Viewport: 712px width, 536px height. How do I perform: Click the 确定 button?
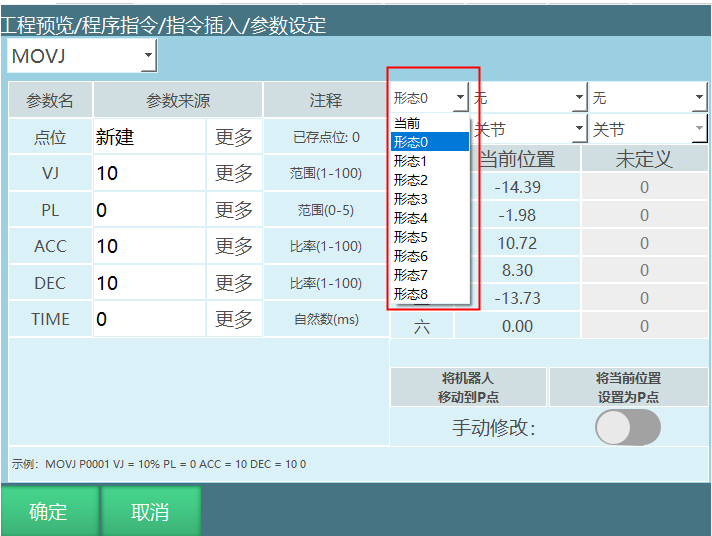[x=49, y=512]
